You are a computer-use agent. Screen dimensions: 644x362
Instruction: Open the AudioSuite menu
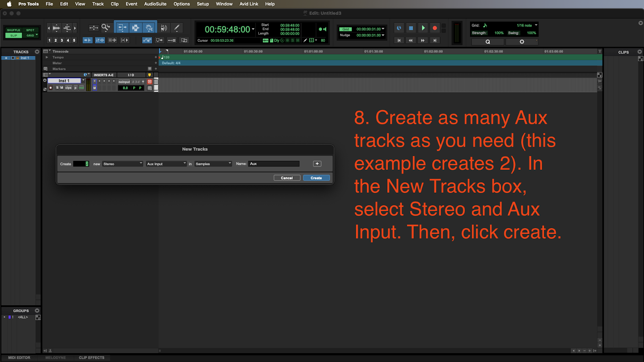(x=155, y=4)
